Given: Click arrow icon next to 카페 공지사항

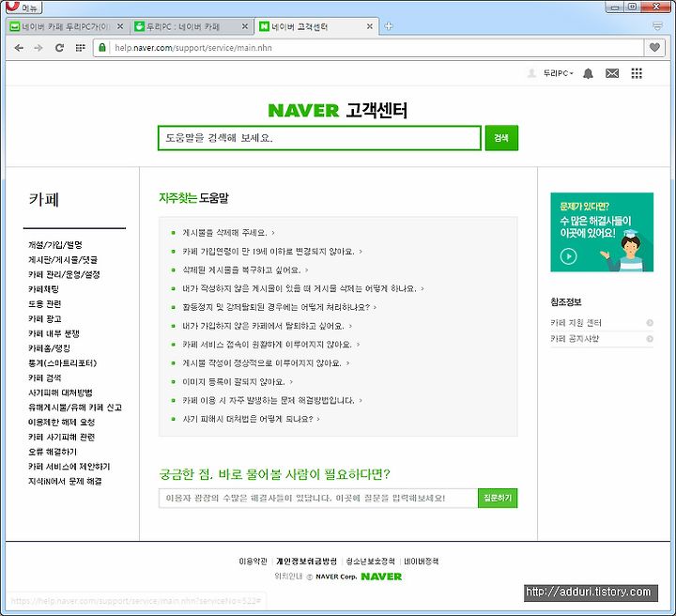Looking at the screenshot, I should click(x=650, y=339).
